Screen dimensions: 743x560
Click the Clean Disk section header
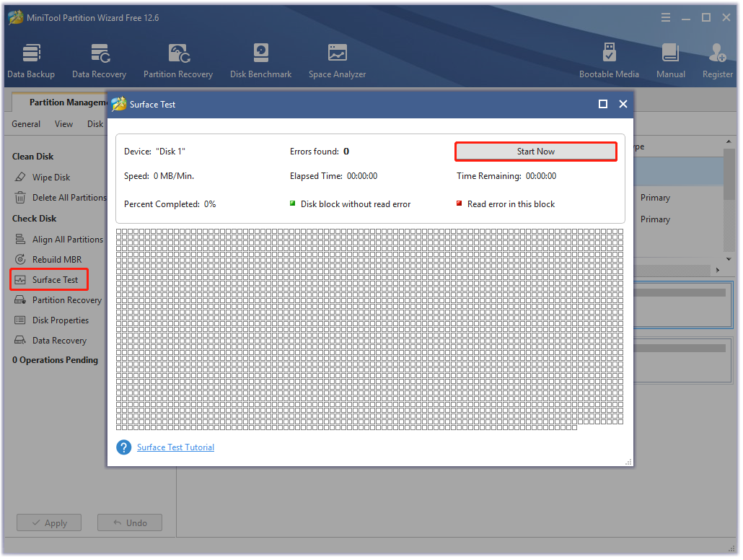click(x=32, y=157)
